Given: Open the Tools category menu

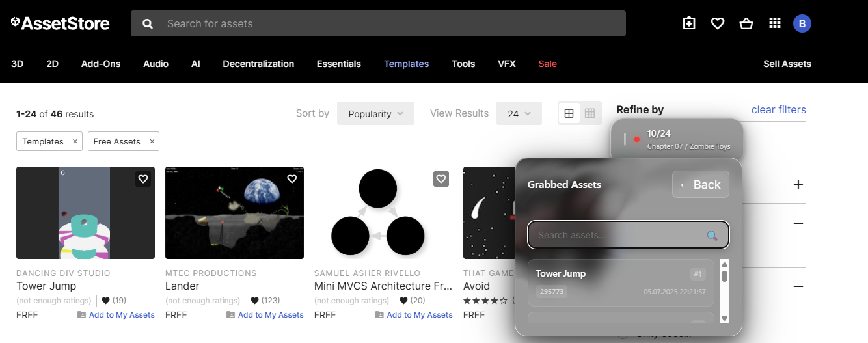Looking at the screenshot, I should [464, 64].
